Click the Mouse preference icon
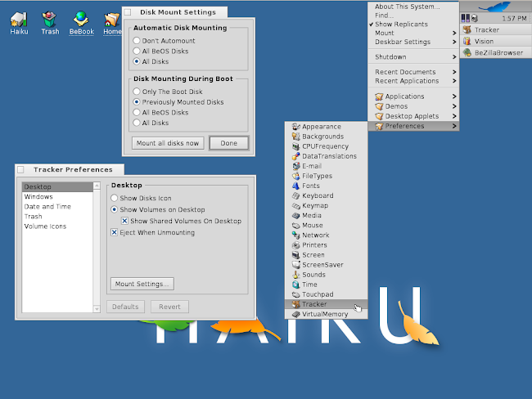Screen dimensions: 532x399 [x=295, y=225]
